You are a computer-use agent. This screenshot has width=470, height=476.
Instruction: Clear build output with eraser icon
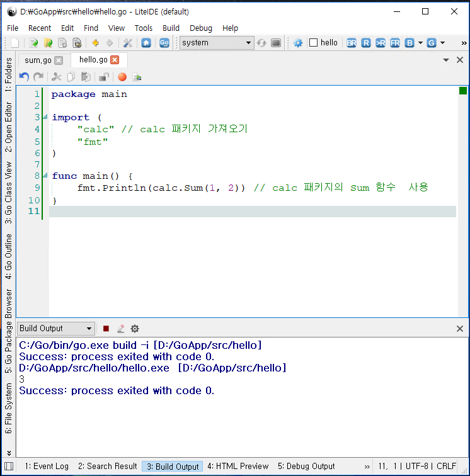pyautogui.click(x=120, y=328)
